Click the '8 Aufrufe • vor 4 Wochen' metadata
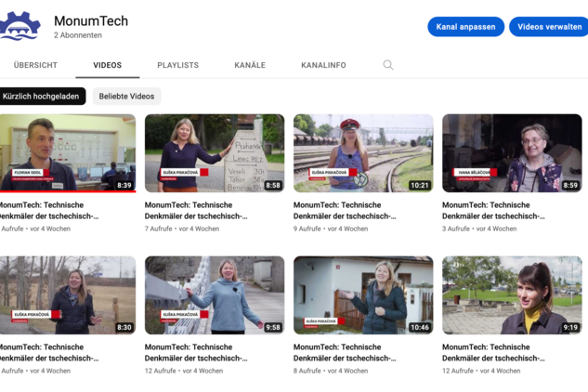The width and height of the screenshot is (588, 392). (331, 371)
